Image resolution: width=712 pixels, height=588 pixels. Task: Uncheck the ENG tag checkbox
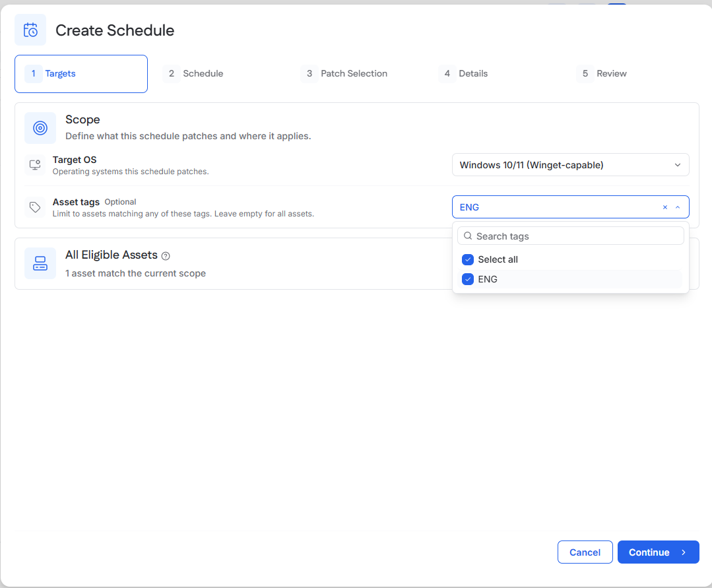pos(468,279)
